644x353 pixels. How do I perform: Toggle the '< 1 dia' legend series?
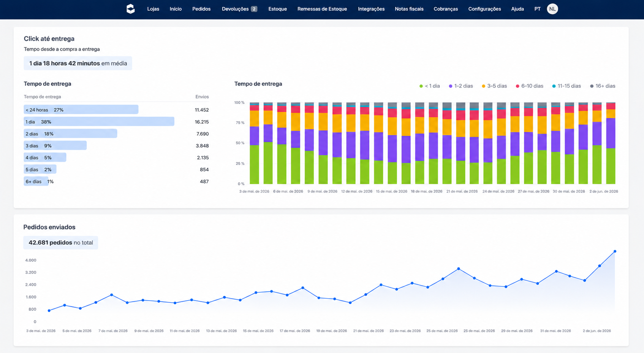tap(430, 86)
